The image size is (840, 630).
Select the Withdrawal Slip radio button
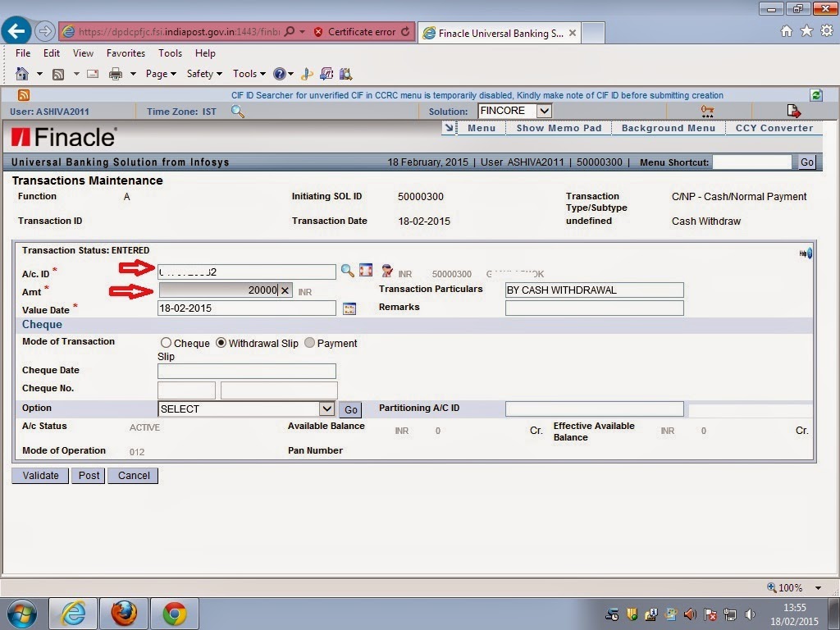tap(221, 342)
